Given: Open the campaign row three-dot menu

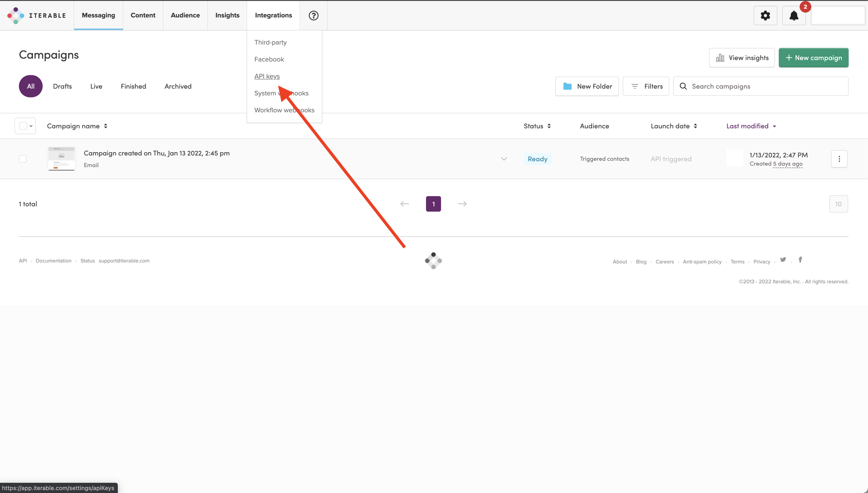Looking at the screenshot, I should click(x=839, y=159).
